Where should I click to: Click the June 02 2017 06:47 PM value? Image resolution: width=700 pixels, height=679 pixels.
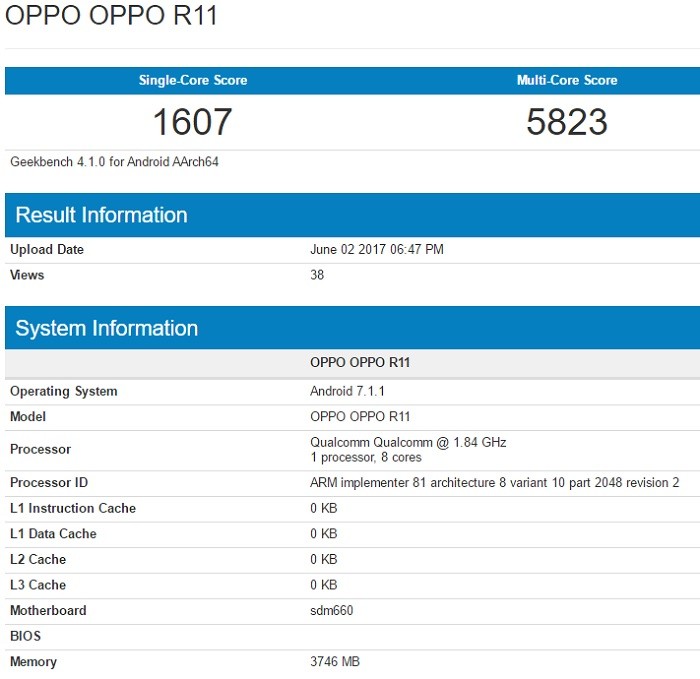point(377,249)
